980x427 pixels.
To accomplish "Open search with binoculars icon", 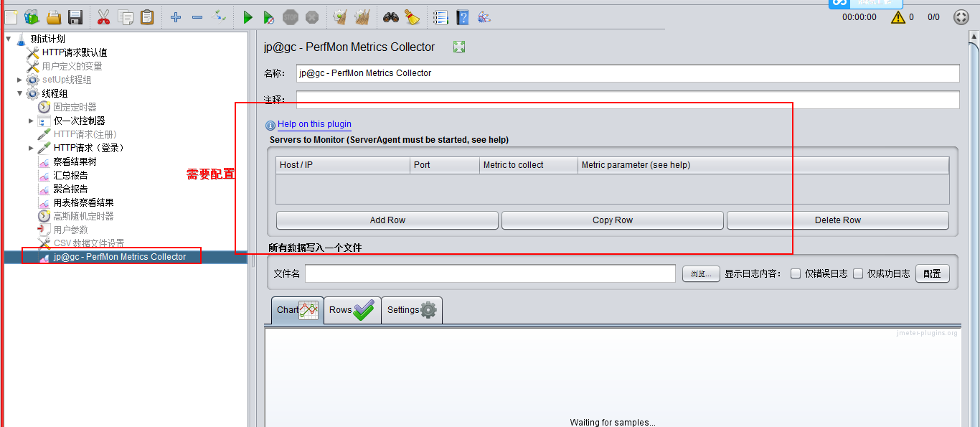I will (x=390, y=17).
